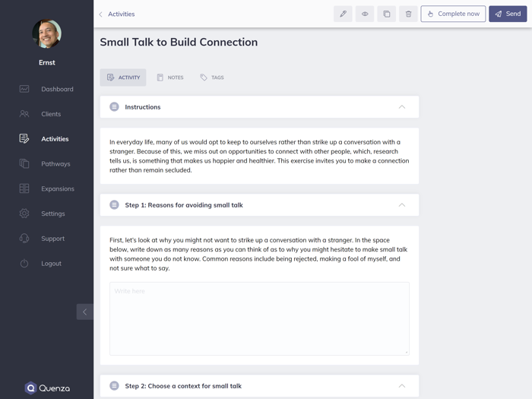Go to Clients in sidebar
The image size is (532, 399).
tap(51, 114)
